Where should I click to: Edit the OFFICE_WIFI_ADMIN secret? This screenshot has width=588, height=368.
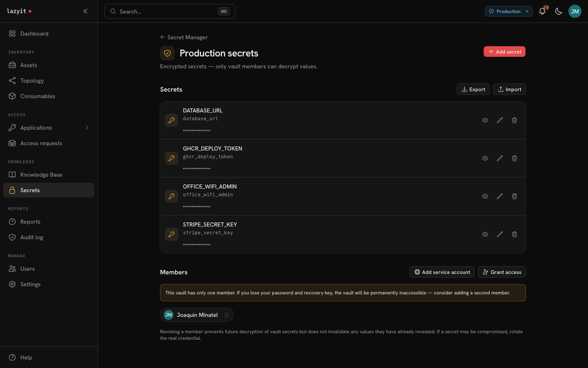(x=500, y=196)
